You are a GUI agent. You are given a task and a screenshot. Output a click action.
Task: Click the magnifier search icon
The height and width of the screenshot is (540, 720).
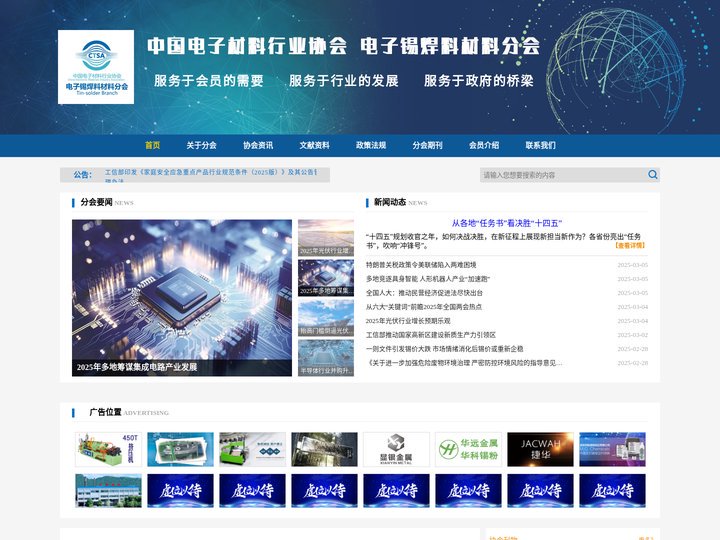coord(652,174)
